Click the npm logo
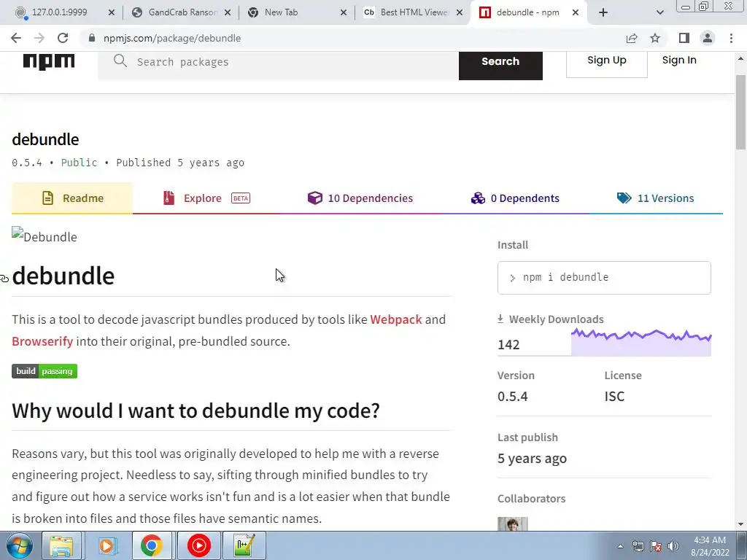Image resolution: width=747 pixels, height=560 pixels. click(x=49, y=62)
